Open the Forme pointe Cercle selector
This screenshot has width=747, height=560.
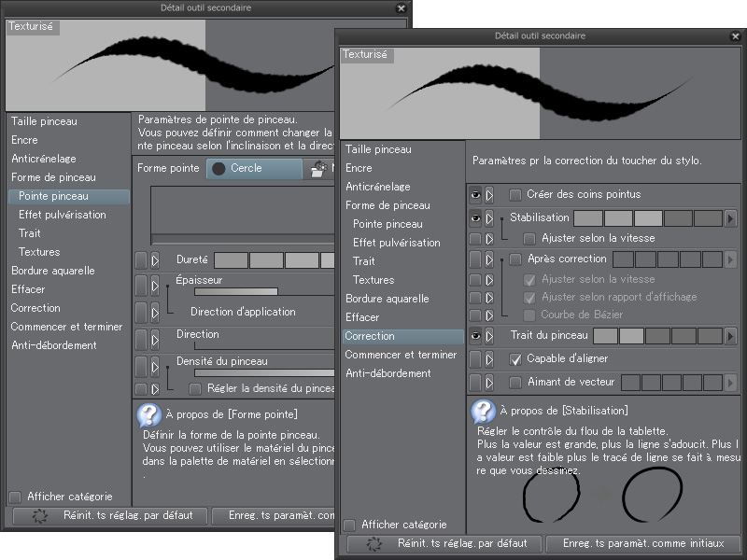pos(254,169)
